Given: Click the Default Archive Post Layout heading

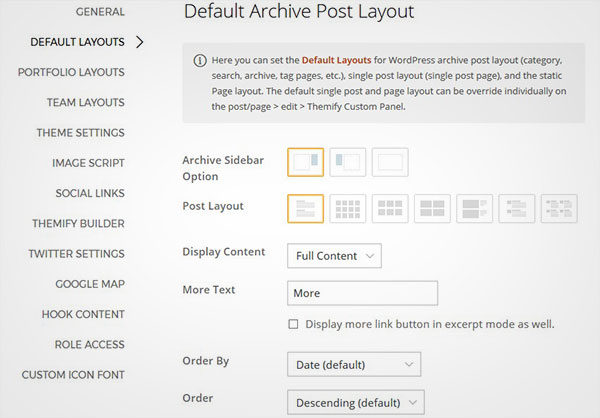Looking at the screenshot, I should tap(299, 11).
